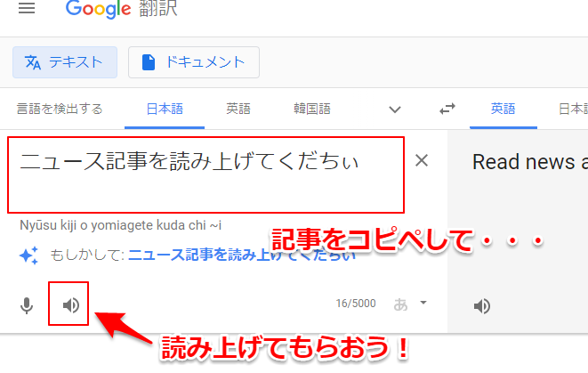This screenshot has width=588, height=373.
Task: Listen to translated text speaker icon
Action: 482,306
